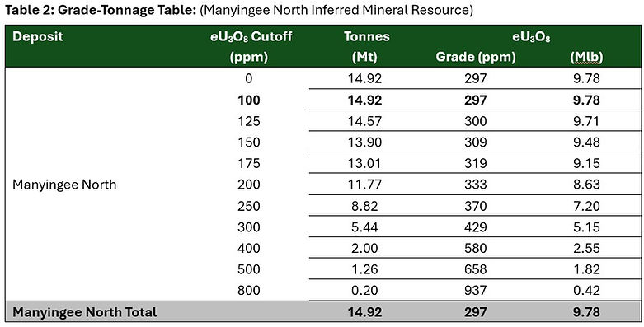Click the cutoff value '400'

(x=248, y=248)
